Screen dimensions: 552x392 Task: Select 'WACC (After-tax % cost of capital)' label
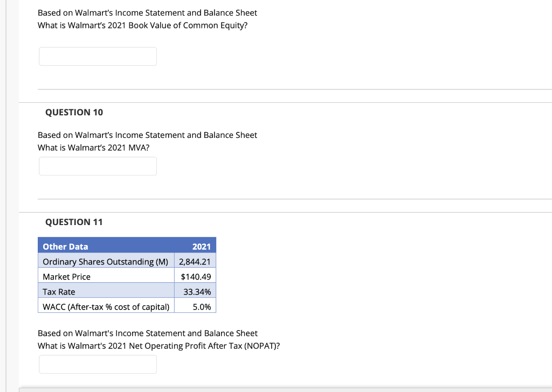tap(106, 307)
